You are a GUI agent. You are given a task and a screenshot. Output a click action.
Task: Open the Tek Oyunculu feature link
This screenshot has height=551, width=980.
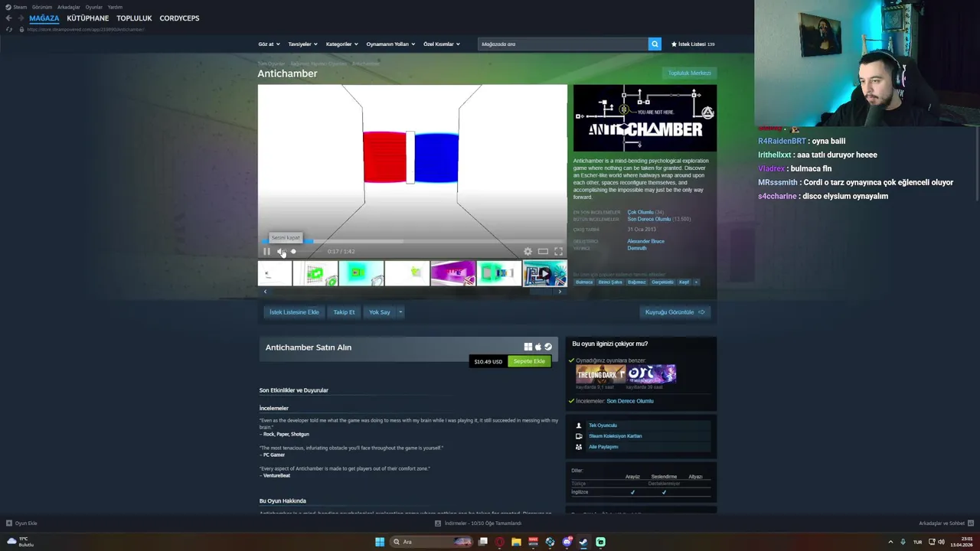pos(603,425)
